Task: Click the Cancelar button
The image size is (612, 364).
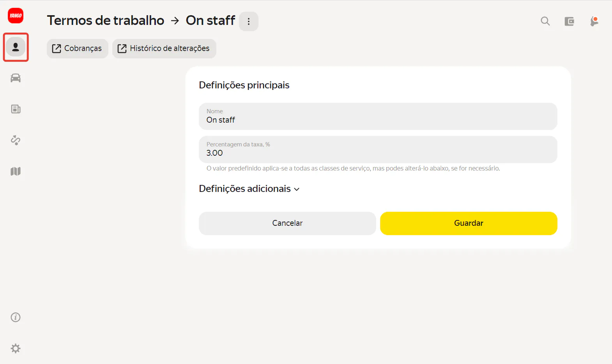Action: click(287, 223)
